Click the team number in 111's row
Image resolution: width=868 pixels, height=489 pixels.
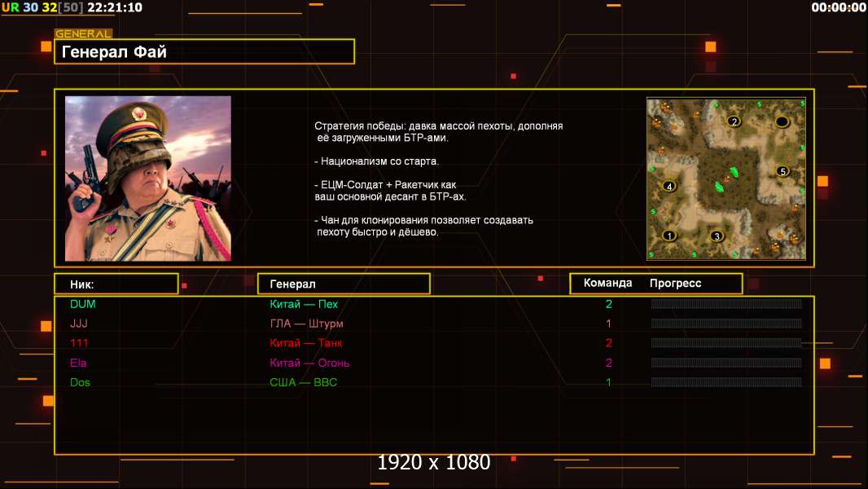[x=608, y=343]
